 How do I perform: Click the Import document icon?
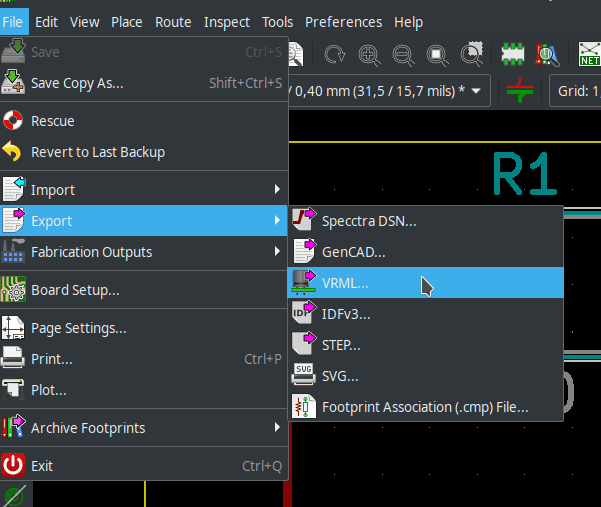tap(13, 189)
